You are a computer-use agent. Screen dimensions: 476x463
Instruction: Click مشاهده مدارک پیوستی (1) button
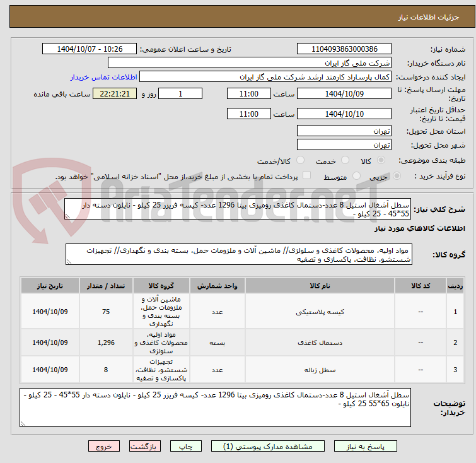[268, 447]
